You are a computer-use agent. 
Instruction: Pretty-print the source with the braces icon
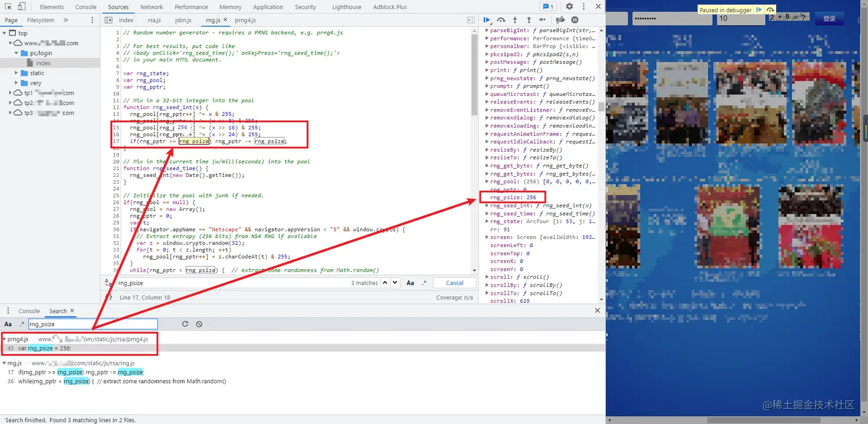pyautogui.click(x=108, y=297)
